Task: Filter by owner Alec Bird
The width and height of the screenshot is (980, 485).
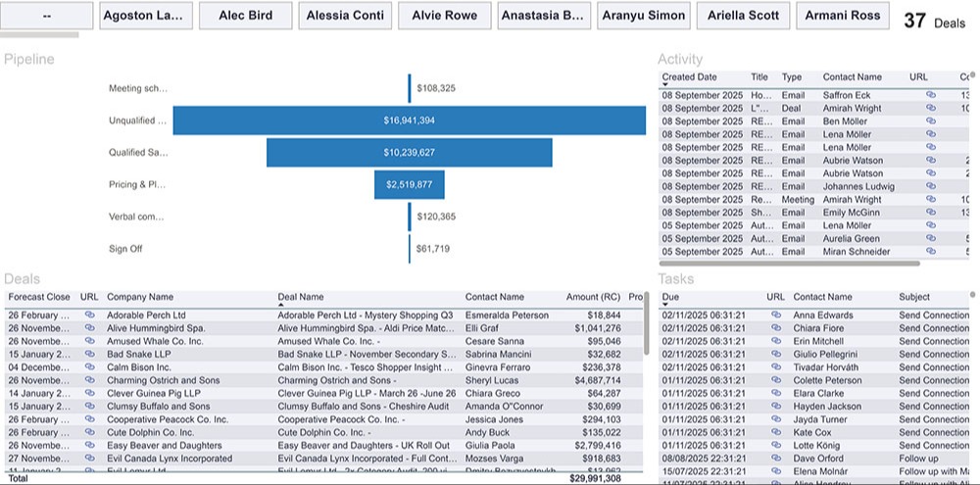Action: pyautogui.click(x=245, y=16)
